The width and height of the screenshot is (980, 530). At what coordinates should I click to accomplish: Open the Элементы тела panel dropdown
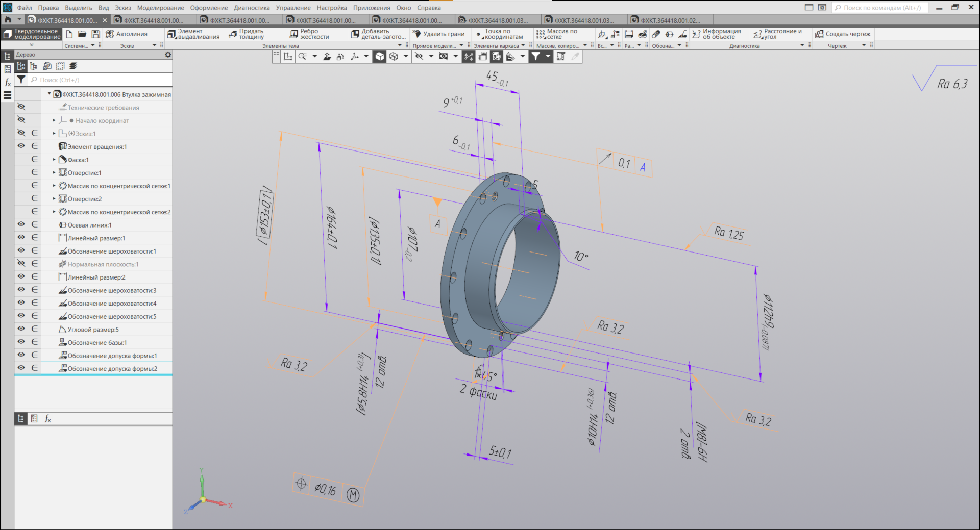click(400, 46)
